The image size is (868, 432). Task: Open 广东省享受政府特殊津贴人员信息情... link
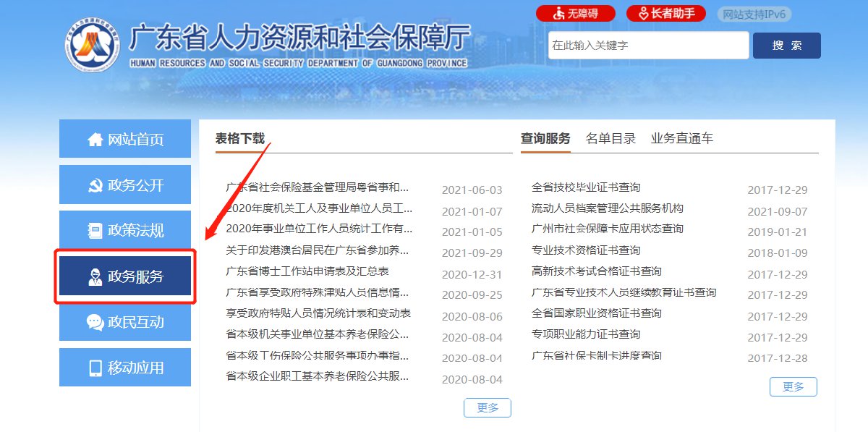(x=318, y=292)
